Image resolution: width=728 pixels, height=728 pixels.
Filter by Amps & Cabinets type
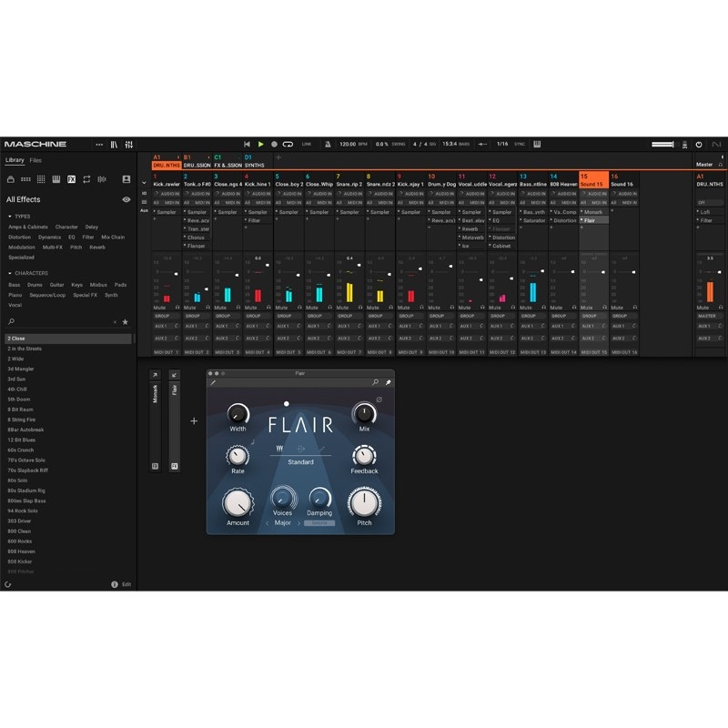(28, 227)
